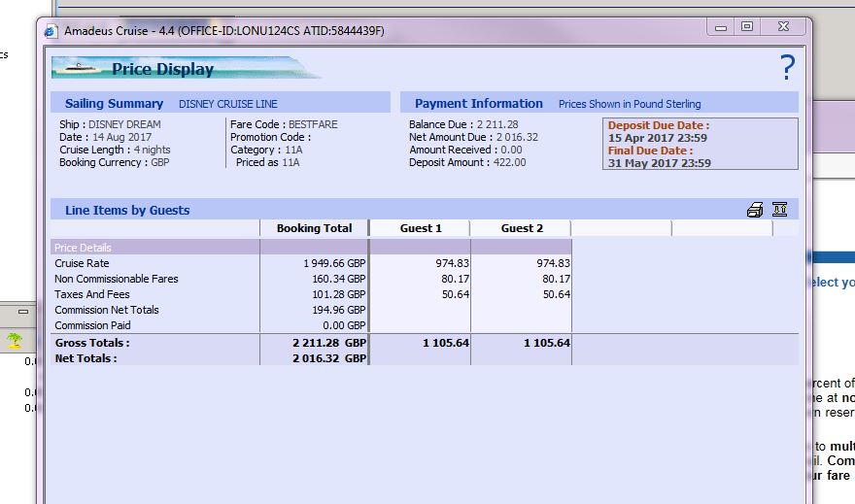Screen dimensions: 855x504
Task: Click the Line Items by Guests heading
Action: point(127,211)
